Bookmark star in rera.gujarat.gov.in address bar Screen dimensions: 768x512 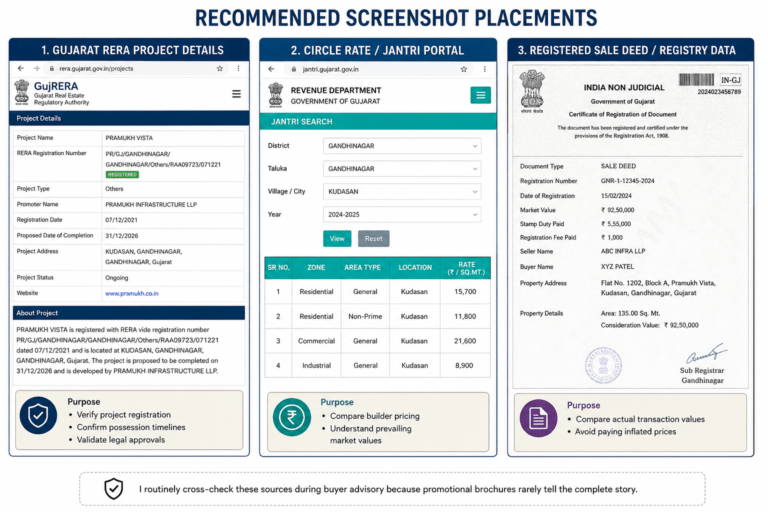220,69
